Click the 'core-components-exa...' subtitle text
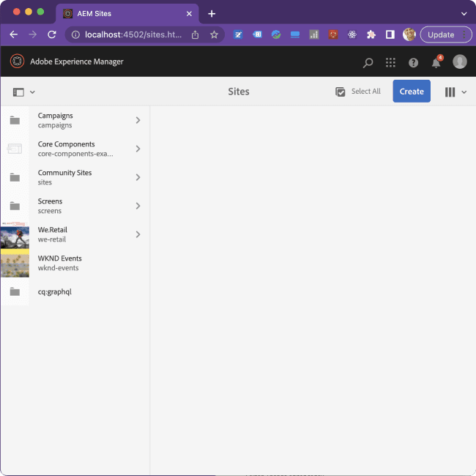This screenshot has height=476, width=476. (75, 154)
